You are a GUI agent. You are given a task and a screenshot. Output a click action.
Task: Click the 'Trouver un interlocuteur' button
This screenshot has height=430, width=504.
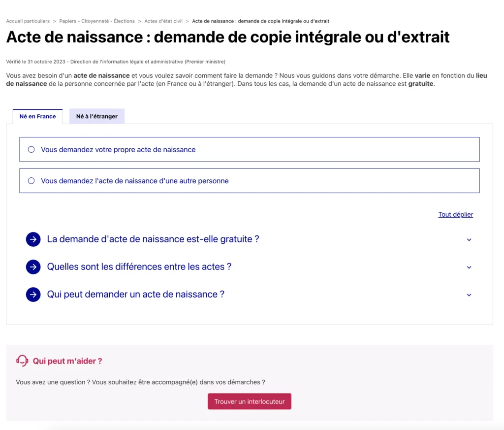(250, 401)
